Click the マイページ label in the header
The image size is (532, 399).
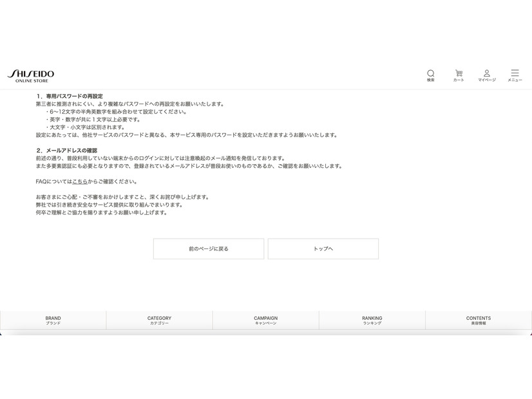[488, 80]
